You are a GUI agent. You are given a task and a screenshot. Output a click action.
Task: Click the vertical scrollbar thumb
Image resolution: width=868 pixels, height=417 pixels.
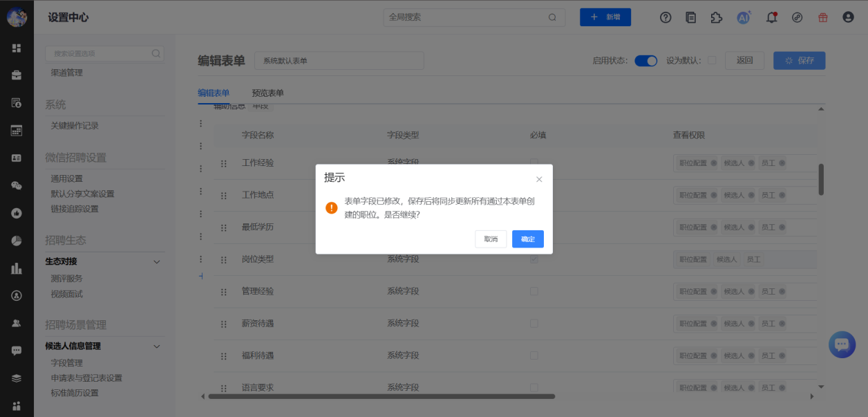[x=821, y=179]
